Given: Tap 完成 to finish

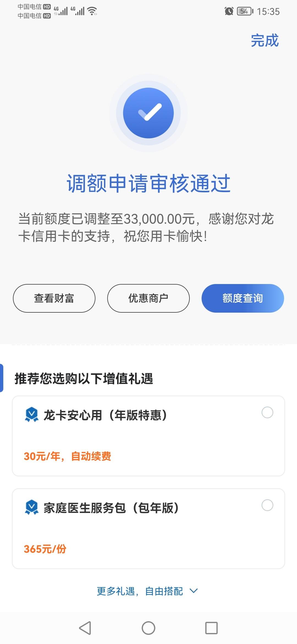Looking at the screenshot, I should coord(265,40).
